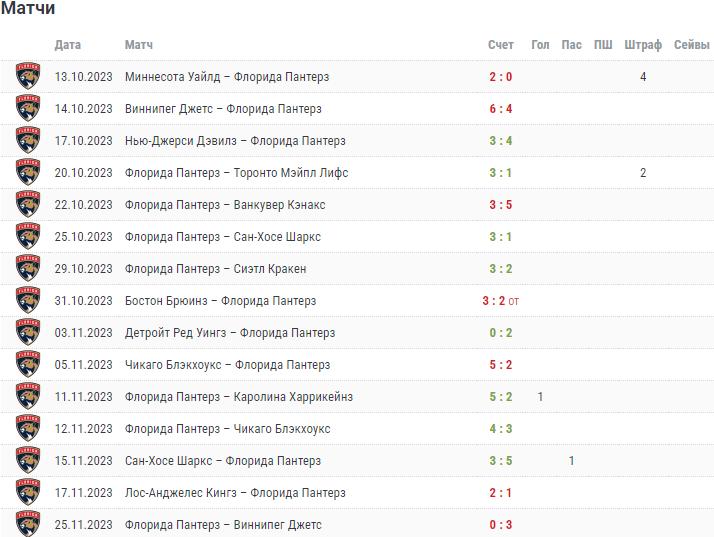Click Panthers logo in 17.11.2023 row
Image resolution: width=714 pixels, height=537 pixels.
pos(28,493)
